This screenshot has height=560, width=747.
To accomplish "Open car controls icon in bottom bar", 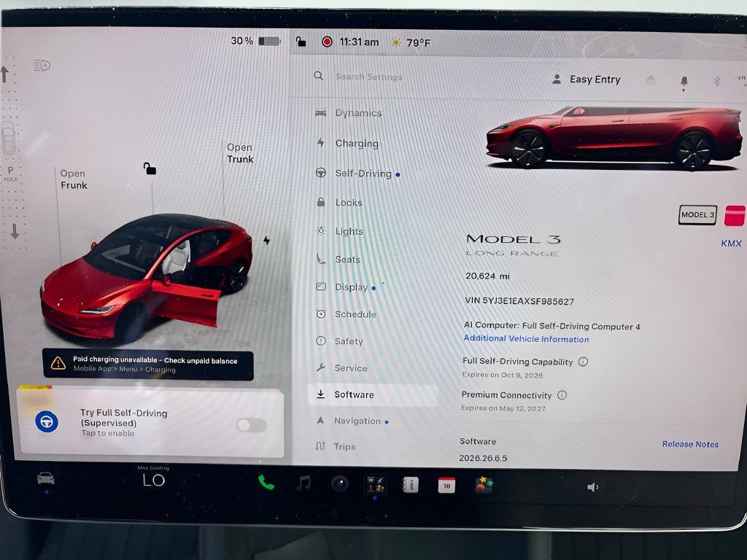I will tap(46, 478).
